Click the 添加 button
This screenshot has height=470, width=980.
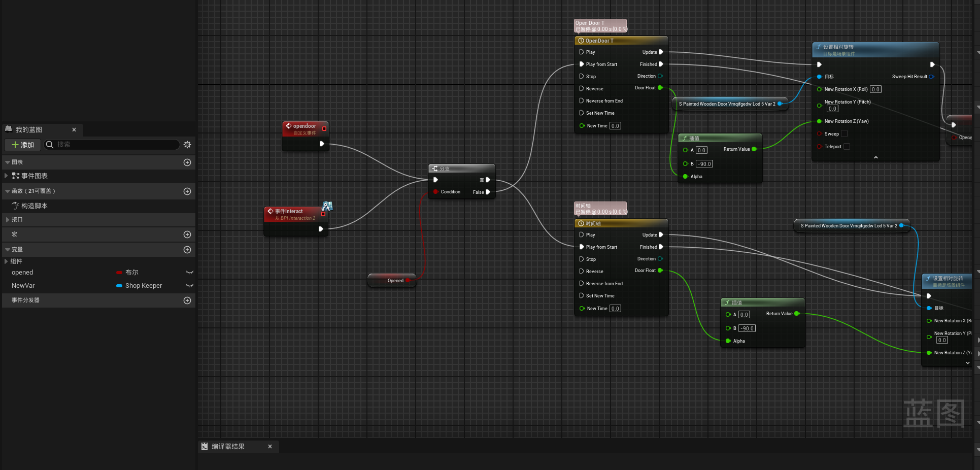pyautogui.click(x=23, y=145)
